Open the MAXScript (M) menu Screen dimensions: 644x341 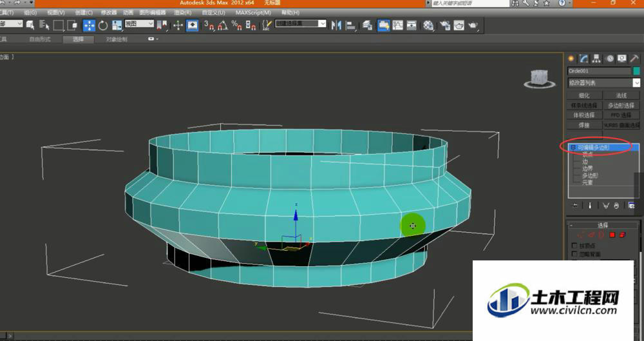(x=253, y=13)
